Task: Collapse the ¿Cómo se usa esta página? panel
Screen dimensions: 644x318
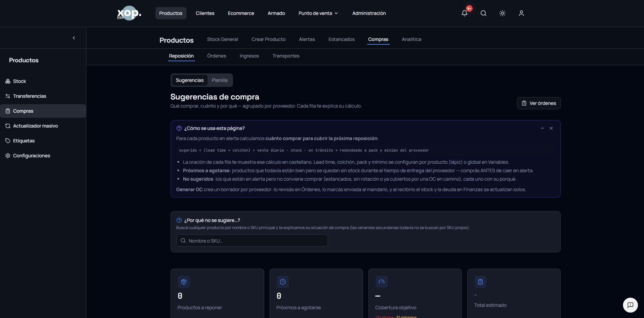Action: pyautogui.click(x=542, y=128)
